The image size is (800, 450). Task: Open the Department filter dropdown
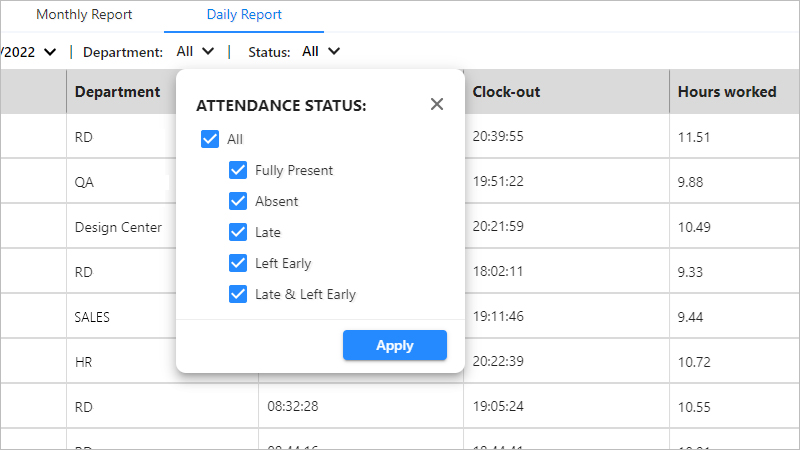[x=195, y=51]
